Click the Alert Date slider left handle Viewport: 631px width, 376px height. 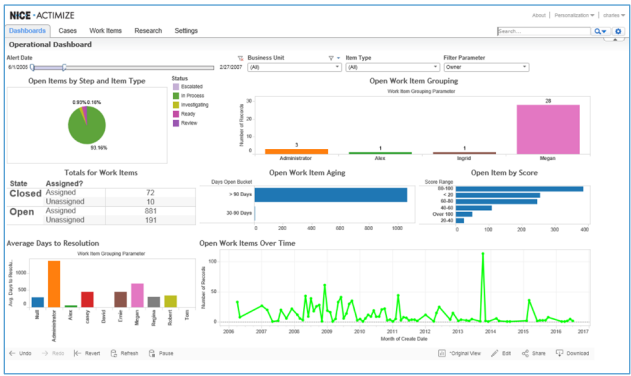[x=32, y=67]
